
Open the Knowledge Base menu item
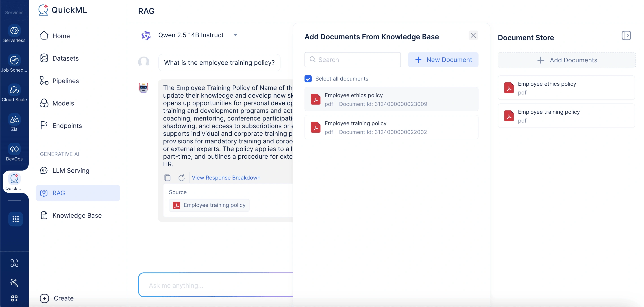(77, 215)
